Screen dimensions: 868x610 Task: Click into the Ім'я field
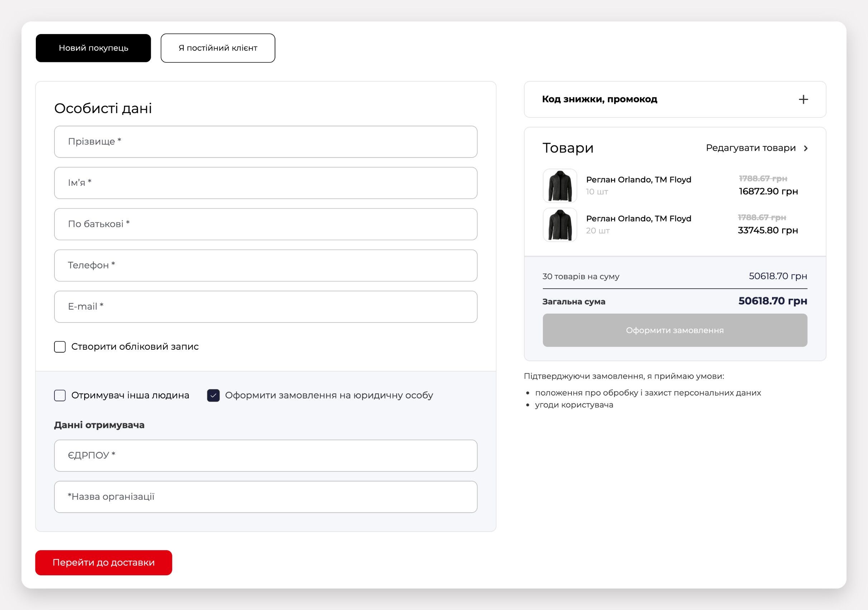coord(265,183)
